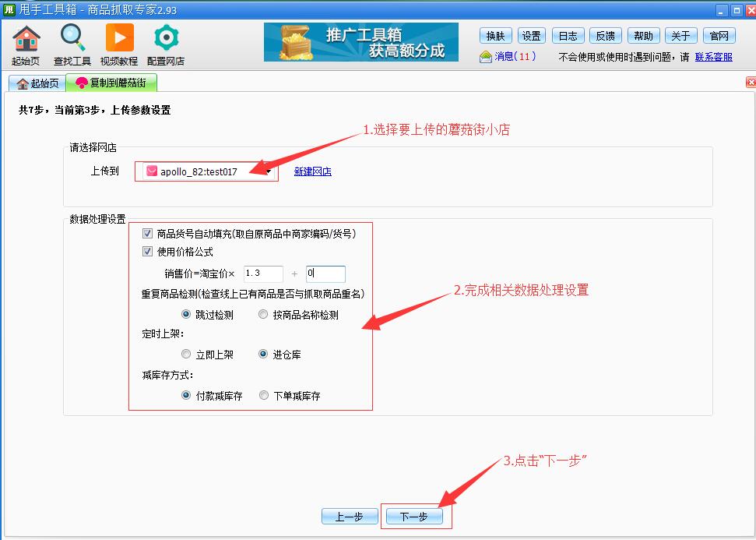The height and width of the screenshot is (540, 756).
Task: Click the app logo icon in title bar
Action: tap(9, 9)
